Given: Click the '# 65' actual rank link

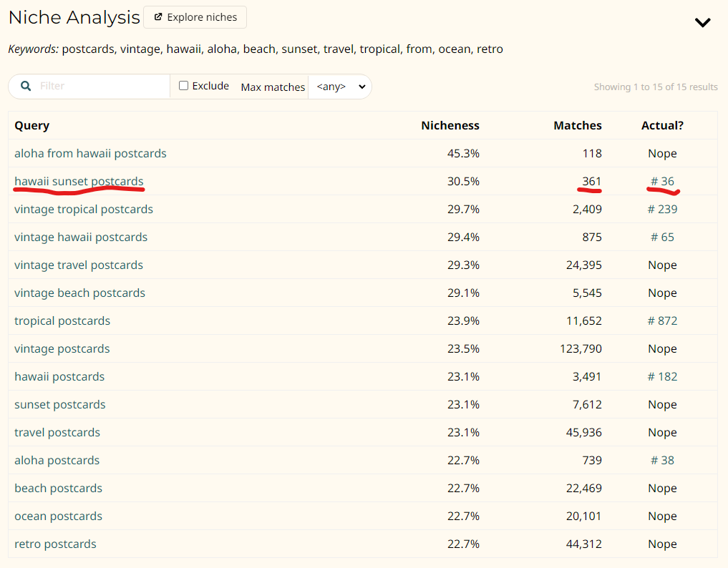Looking at the screenshot, I should 663,237.
